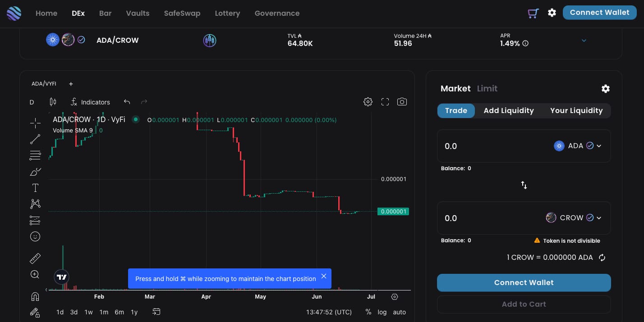Select the Trade tab

pos(456,111)
